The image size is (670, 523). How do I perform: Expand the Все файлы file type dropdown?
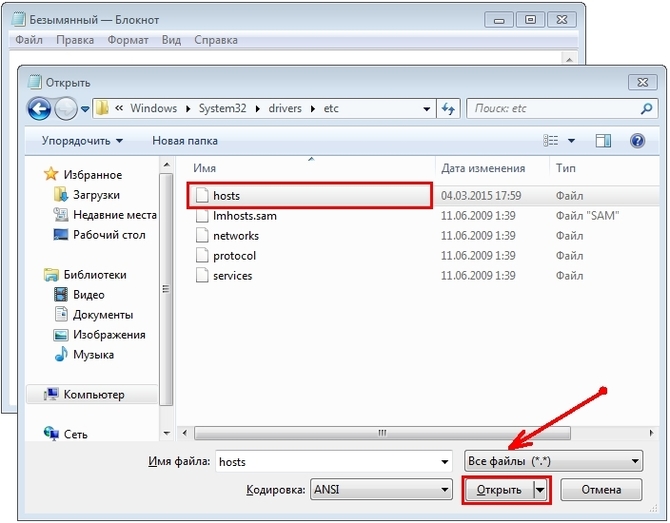pos(553,461)
